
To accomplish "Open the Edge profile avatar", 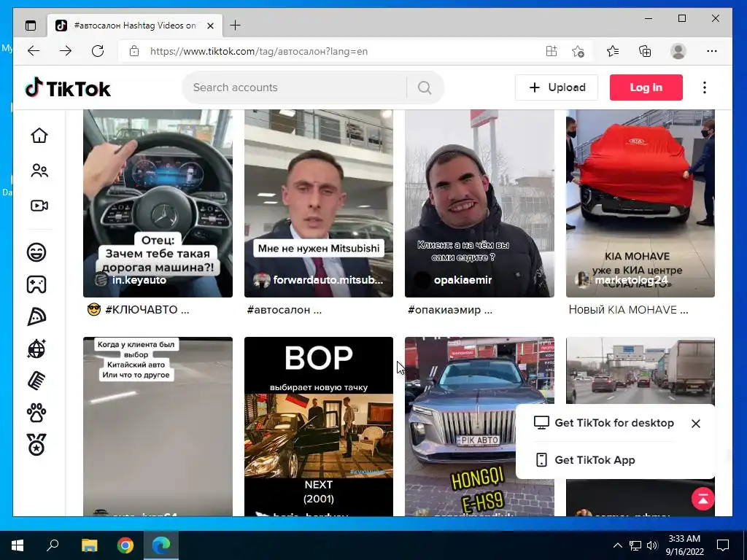I will click(678, 51).
